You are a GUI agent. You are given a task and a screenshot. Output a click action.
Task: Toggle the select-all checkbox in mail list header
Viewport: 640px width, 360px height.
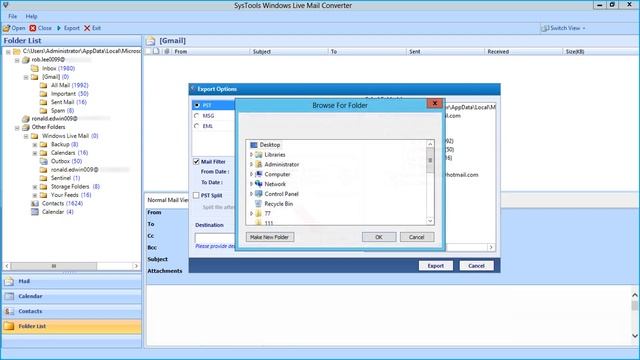pyautogui.click(x=148, y=51)
